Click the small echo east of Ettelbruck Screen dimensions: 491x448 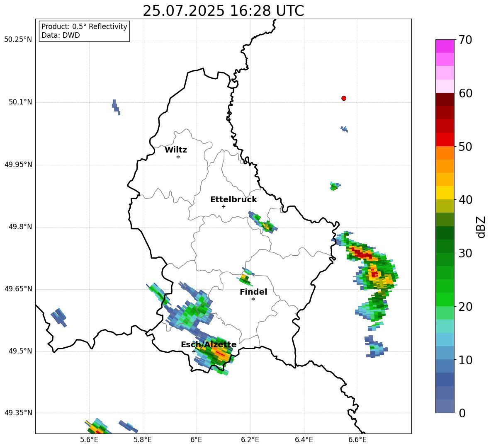pos(263,223)
